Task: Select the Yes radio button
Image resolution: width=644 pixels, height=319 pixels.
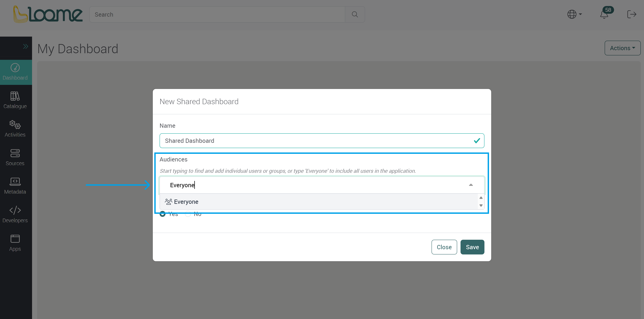Action: 162,214
